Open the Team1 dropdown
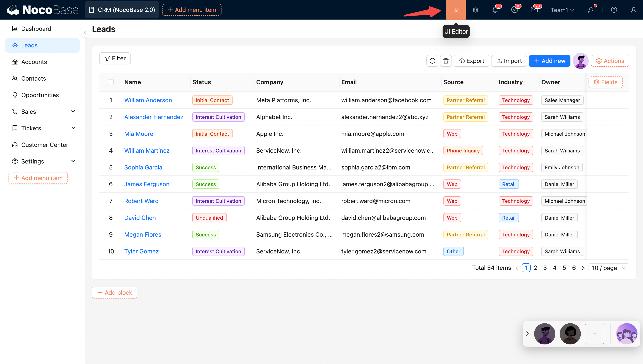The image size is (643, 364). coord(562,10)
